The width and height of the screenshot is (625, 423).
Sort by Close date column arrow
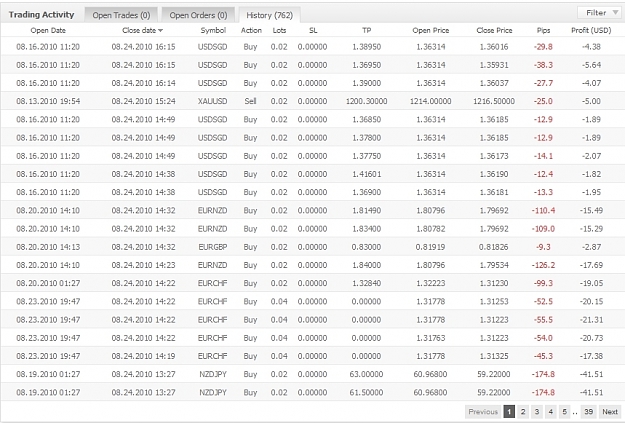coord(161,31)
